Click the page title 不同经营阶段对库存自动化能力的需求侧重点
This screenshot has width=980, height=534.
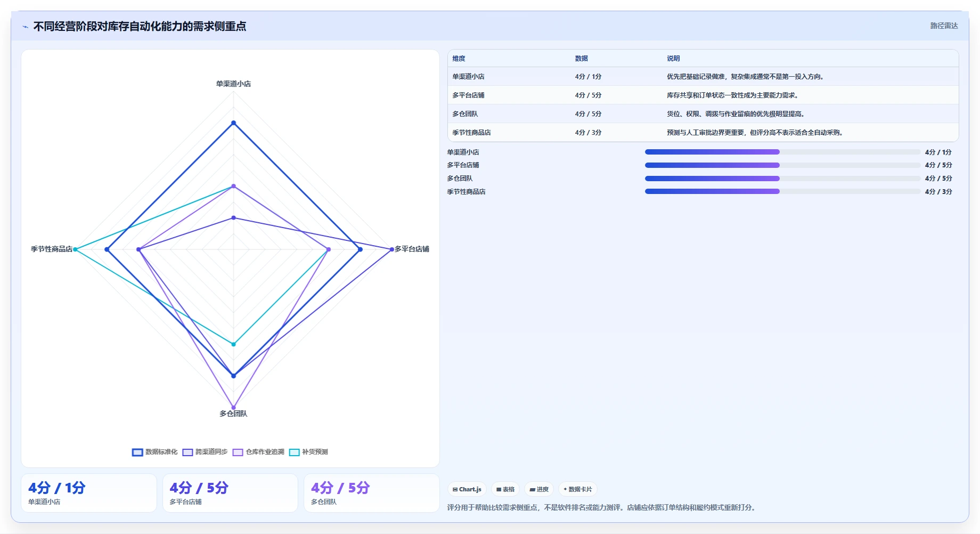[140, 26]
